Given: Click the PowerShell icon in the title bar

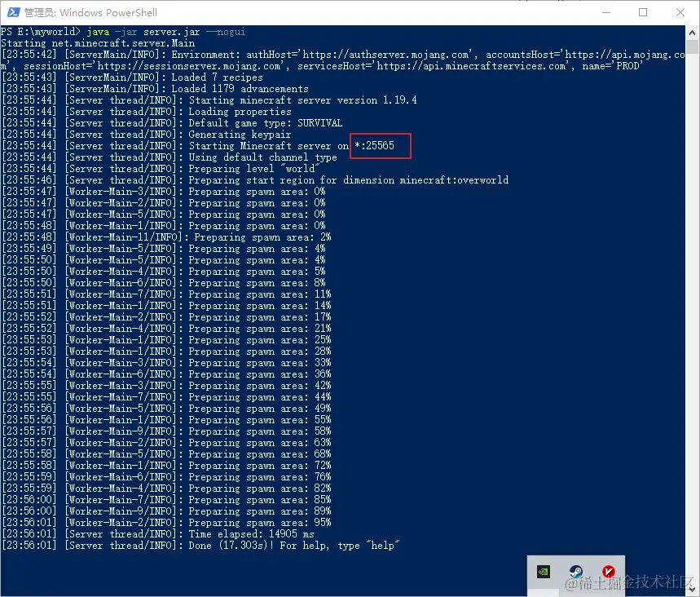Looking at the screenshot, I should pos(13,12).
